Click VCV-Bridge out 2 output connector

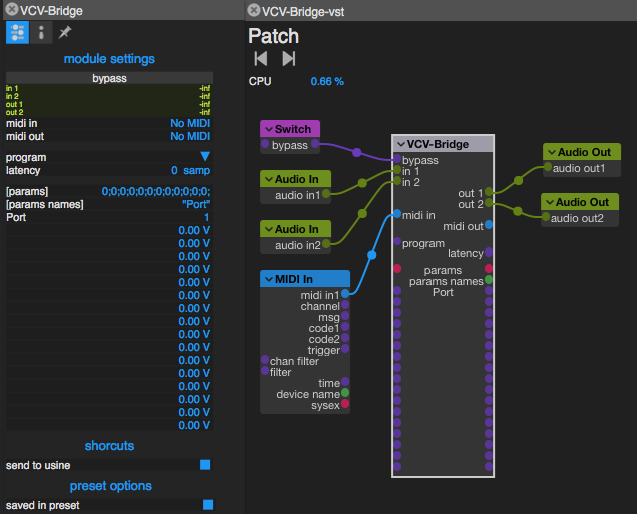[x=489, y=202]
